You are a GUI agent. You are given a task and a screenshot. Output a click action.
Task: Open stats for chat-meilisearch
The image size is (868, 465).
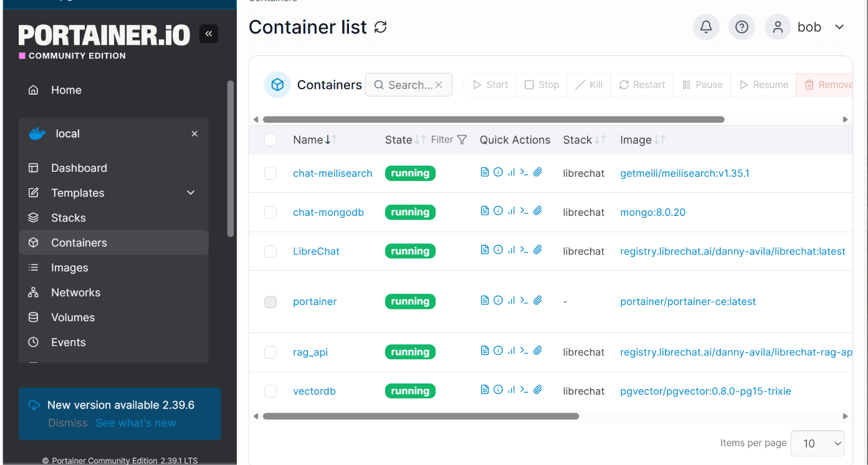[511, 172]
